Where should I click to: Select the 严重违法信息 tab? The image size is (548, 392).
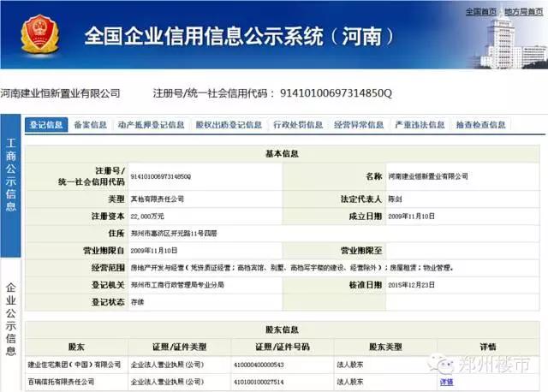pos(420,125)
